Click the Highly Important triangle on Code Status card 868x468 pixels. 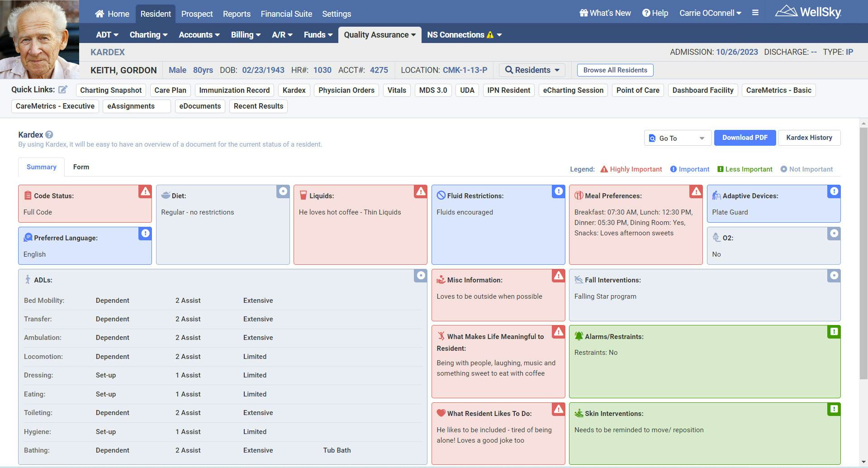(145, 192)
